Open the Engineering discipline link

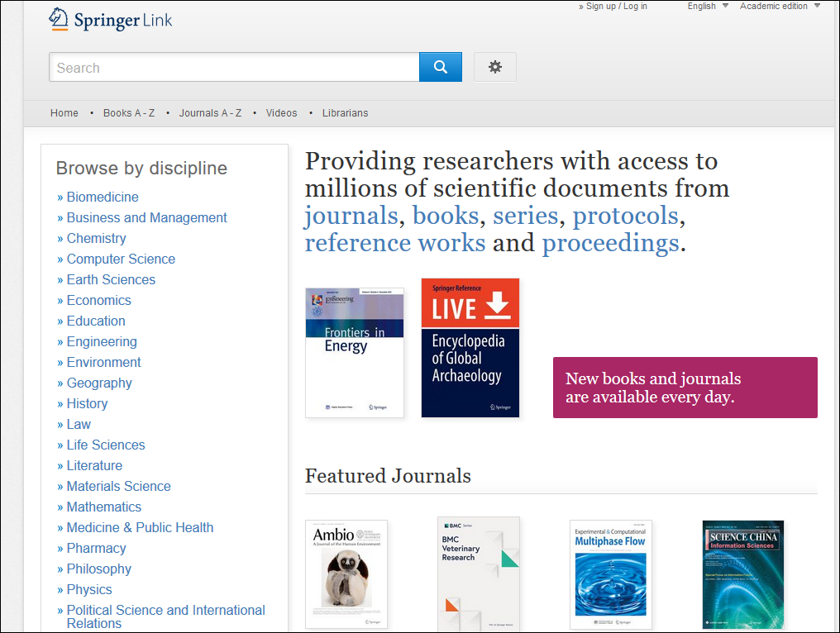point(102,341)
